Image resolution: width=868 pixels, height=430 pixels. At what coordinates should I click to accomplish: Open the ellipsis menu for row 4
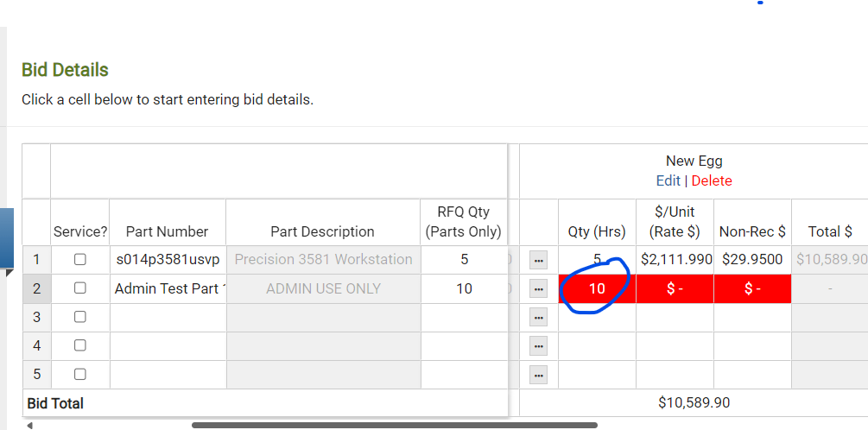tap(539, 346)
